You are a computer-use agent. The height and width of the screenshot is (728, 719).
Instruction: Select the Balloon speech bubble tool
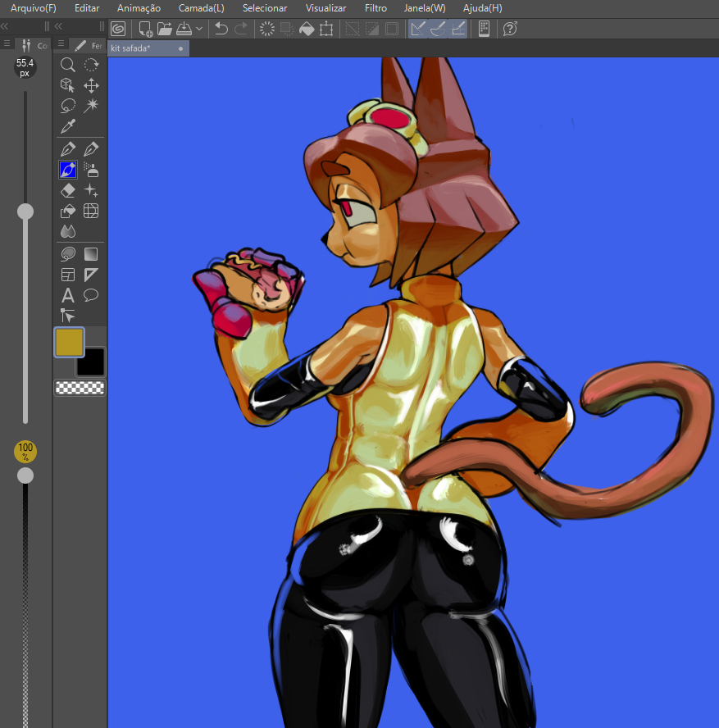click(91, 295)
